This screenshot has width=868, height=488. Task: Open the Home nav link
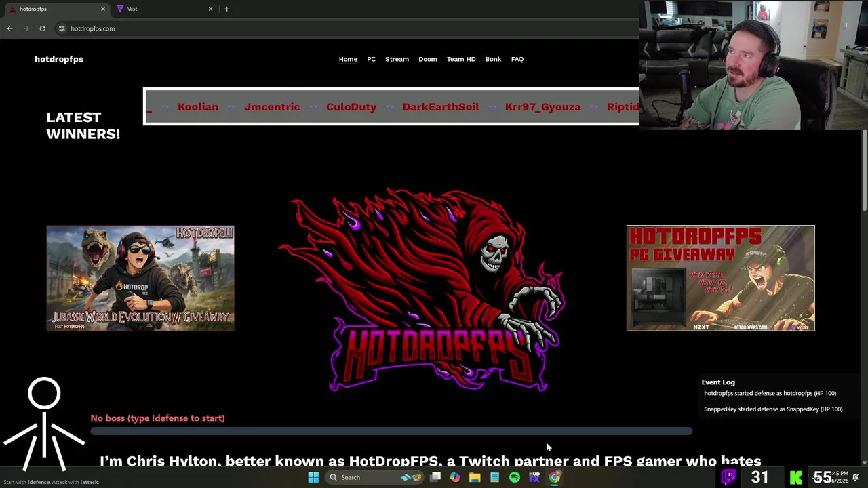pos(348,59)
